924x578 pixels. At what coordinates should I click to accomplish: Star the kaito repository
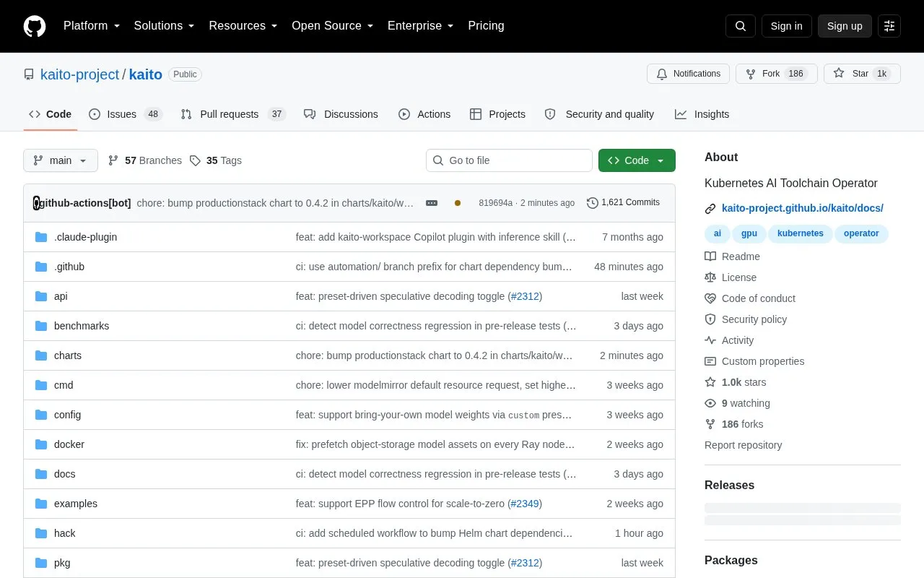[x=853, y=74]
